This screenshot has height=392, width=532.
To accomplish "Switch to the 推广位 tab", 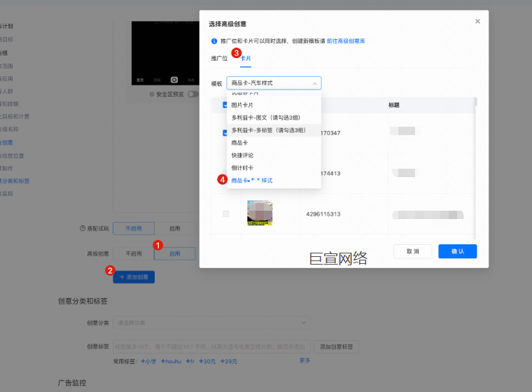I will pos(219,58).
